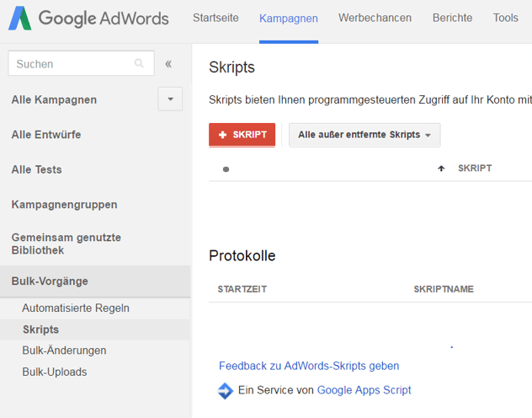Viewport: 532px width, 418px height.
Task: Open Bulk-Änderungen in sidebar
Action: (64, 350)
